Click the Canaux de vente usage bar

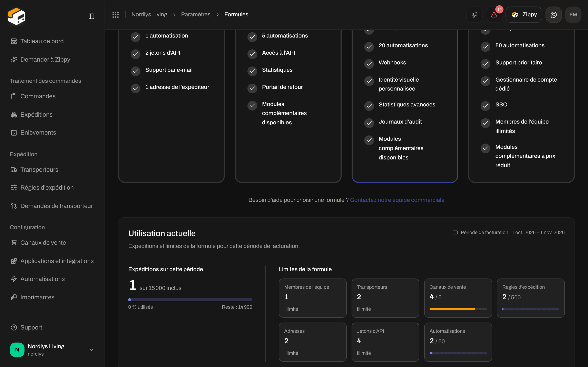pyautogui.click(x=458, y=309)
